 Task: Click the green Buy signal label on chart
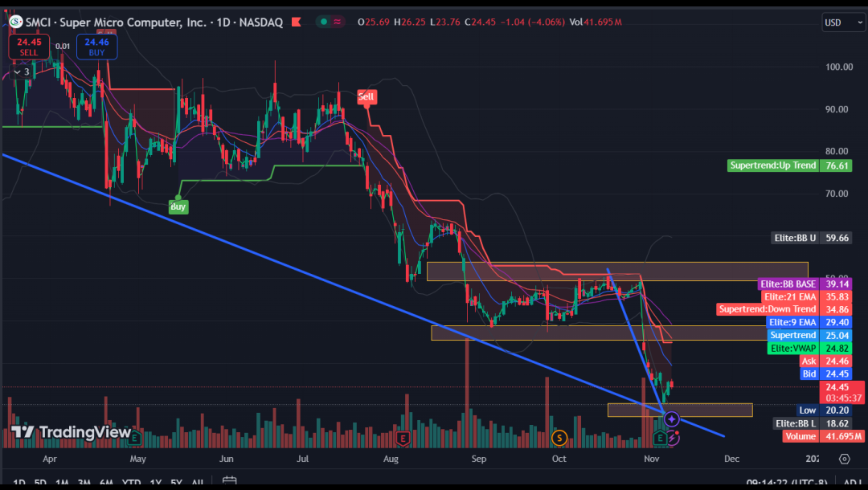click(x=178, y=206)
